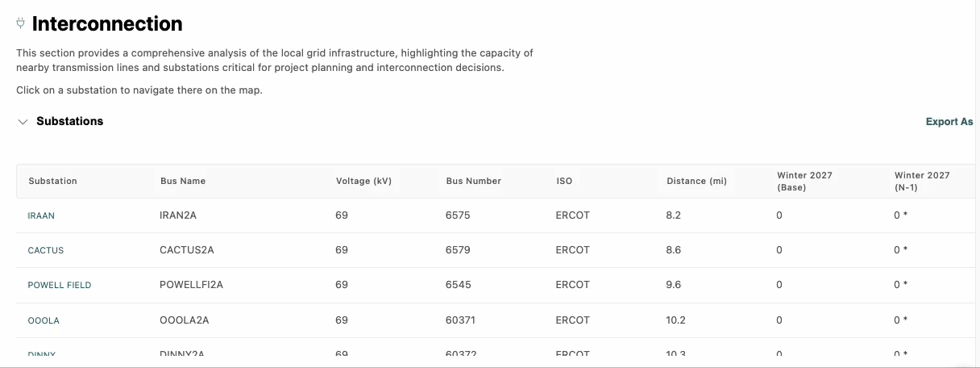Click the plug icon beside Interconnection heading
This screenshot has height=368, width=980.
20,23
